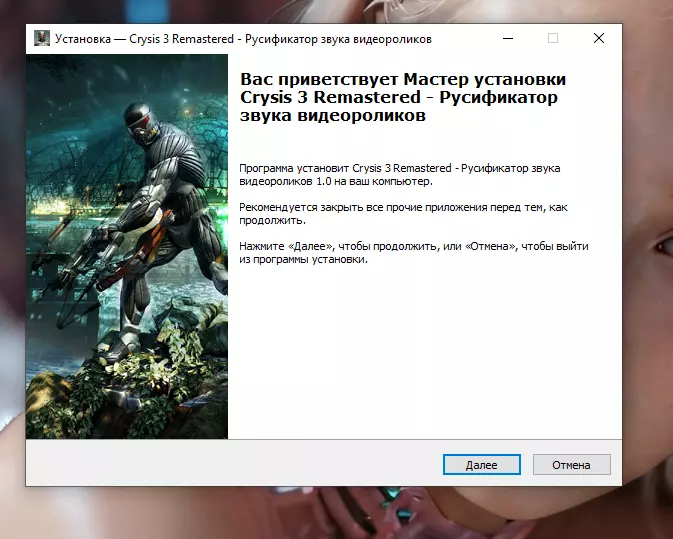Click the Crysis nanosuit artwork image
The width and height of the screenshot is (673, 539).
tap(127, 246)
